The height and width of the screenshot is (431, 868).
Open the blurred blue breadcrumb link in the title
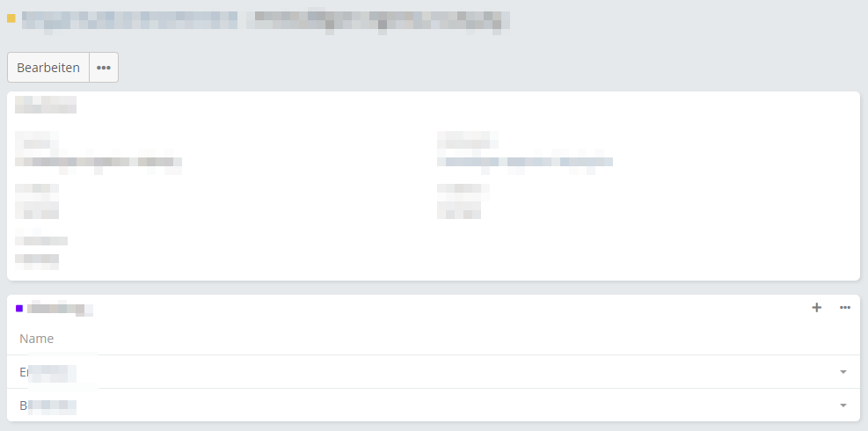click(129, 20)
